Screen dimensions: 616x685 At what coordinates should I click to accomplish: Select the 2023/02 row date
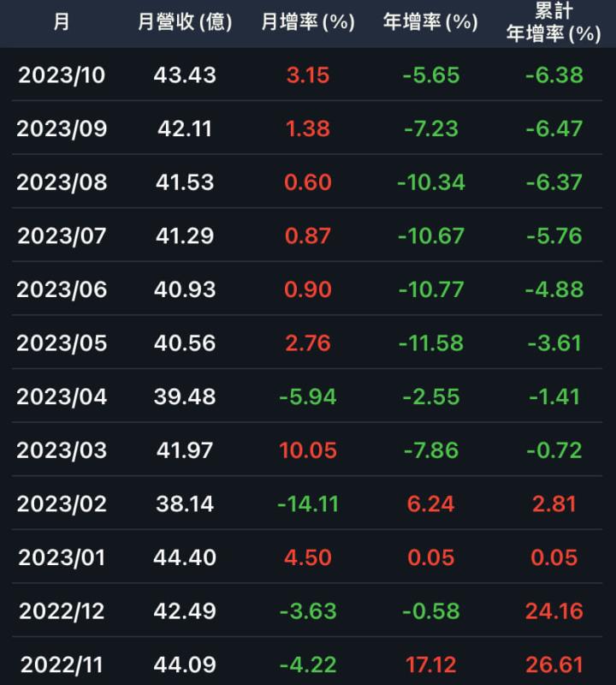click(62, 503)
